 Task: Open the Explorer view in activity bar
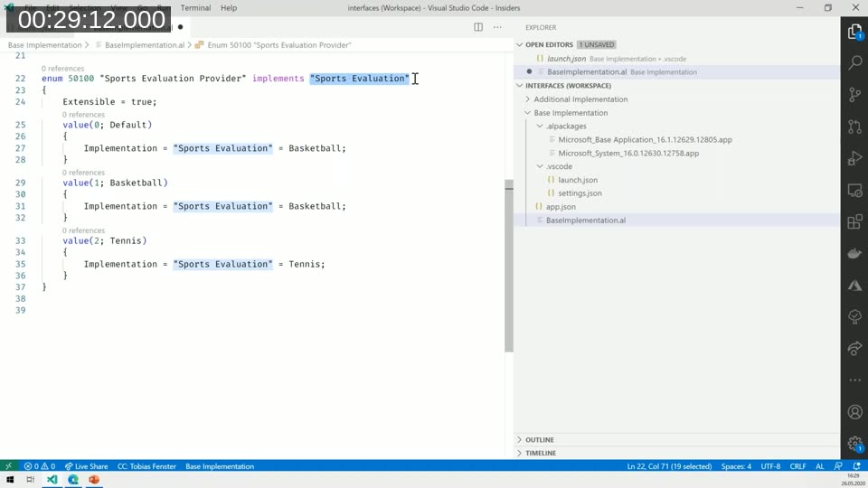(x=854, y=31)
